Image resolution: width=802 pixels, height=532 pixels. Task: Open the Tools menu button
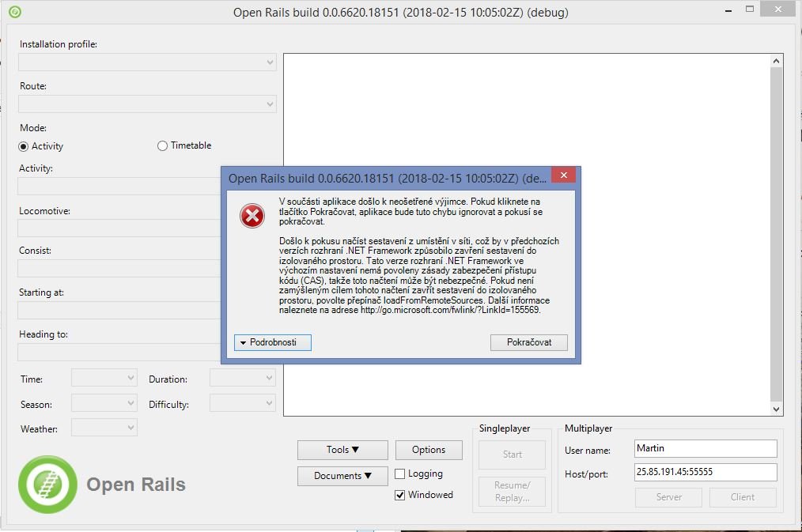pyautogui.click(x=342, y=450)
